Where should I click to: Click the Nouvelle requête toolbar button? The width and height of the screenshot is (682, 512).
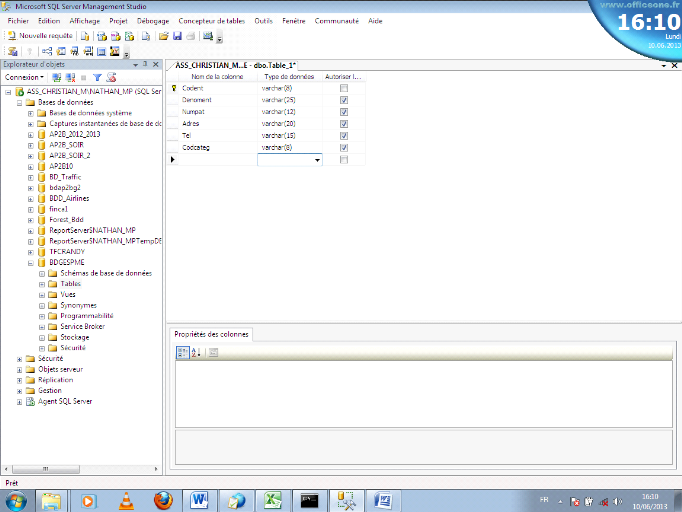click(x=40, y=35)
